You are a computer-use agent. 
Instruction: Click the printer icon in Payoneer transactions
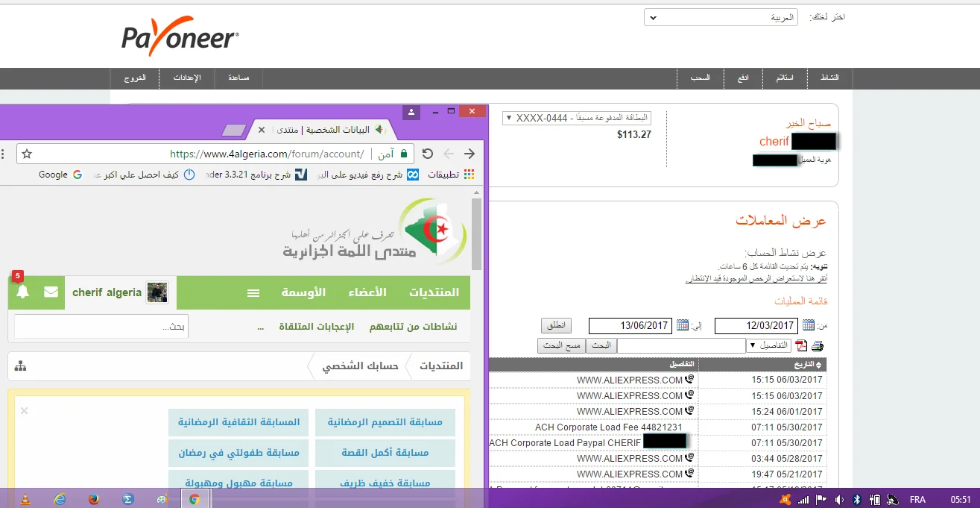point(818,346)
